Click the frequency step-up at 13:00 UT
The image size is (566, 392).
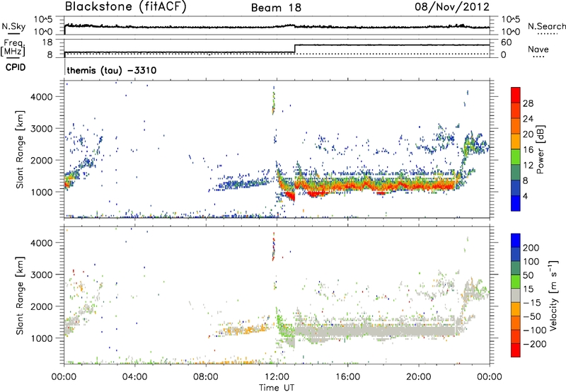pos(295,49)
